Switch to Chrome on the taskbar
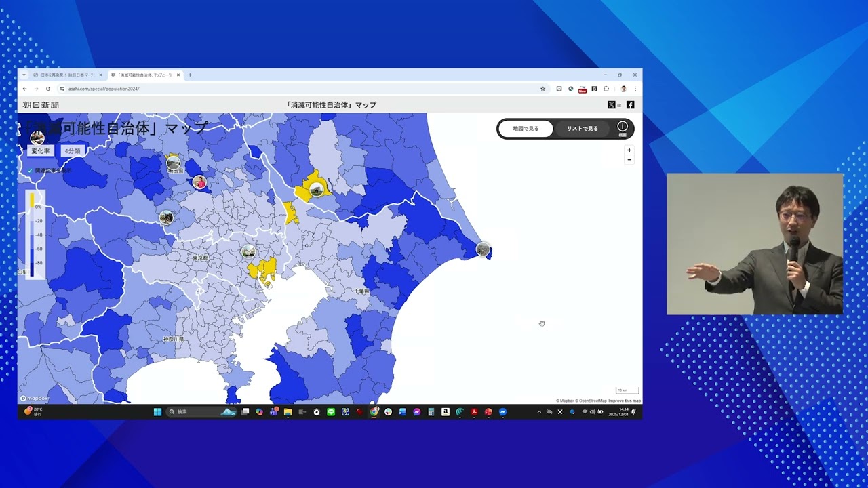 (374, 411)
